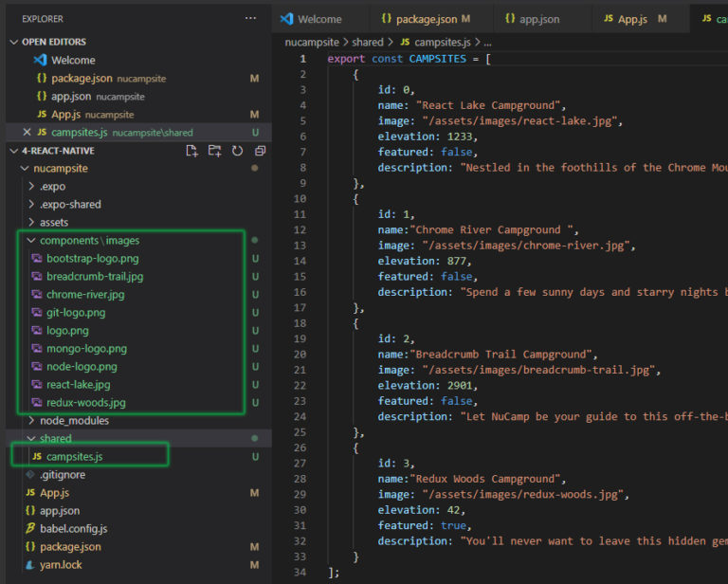The image size is (728, 584).
Task: Collapse the nucampsite folder
Action: (25, 169)
